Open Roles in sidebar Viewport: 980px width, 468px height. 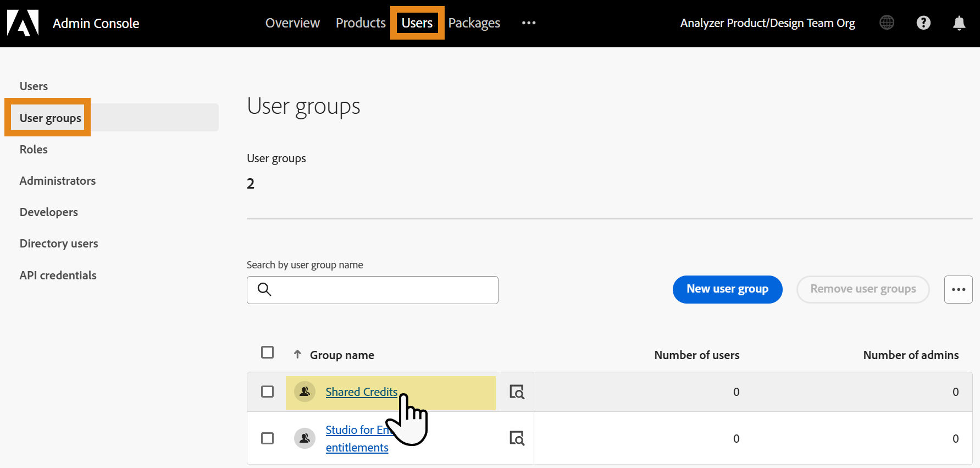(34, 149)
